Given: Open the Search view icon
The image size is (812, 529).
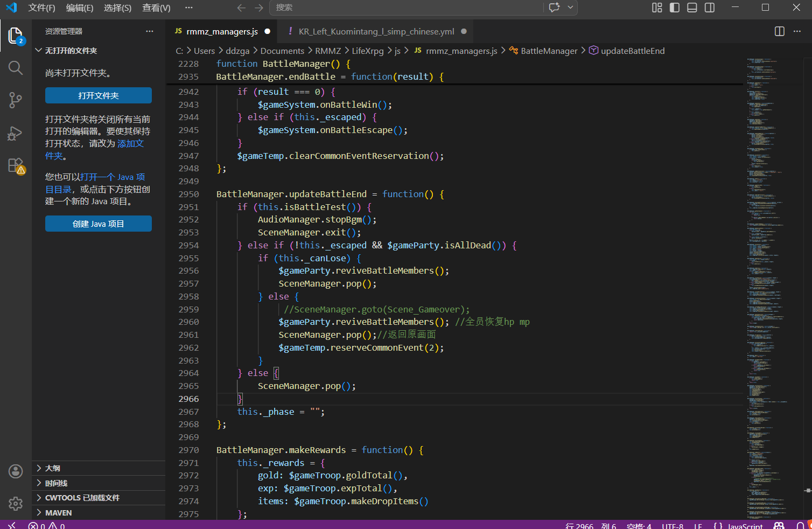Looking at the screenshot, I should coord(16,68).
